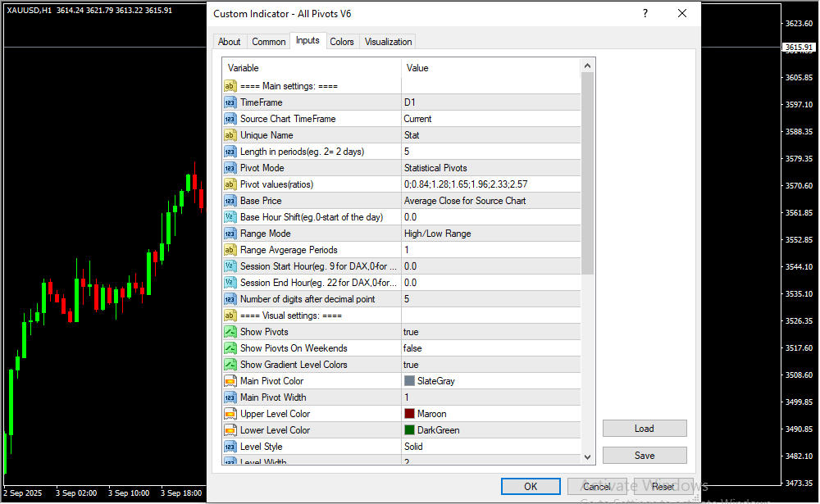The height and width of the screenshot is (504, 820).
Task: Switch to the Visualization tab
Action: click(x=389, y=42)
